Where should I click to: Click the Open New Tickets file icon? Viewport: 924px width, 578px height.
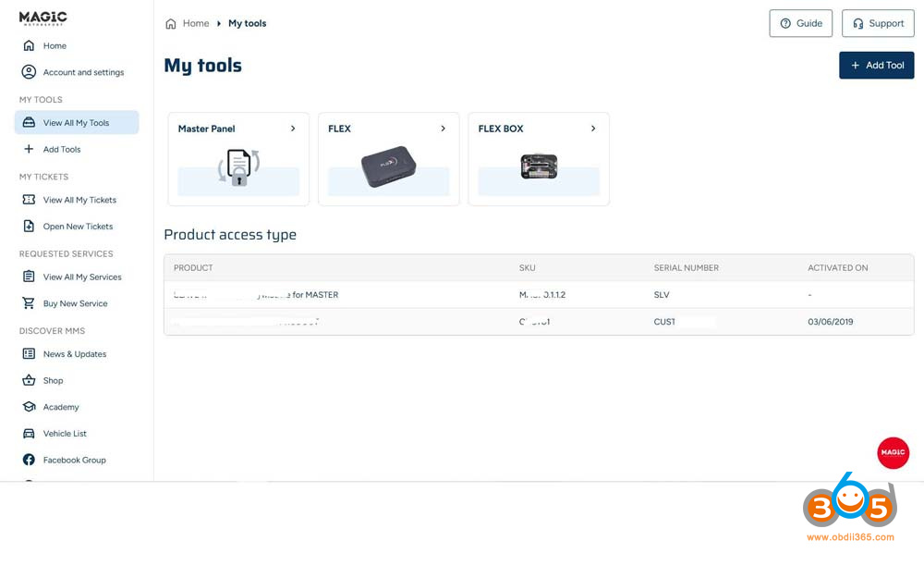point(29,227)
